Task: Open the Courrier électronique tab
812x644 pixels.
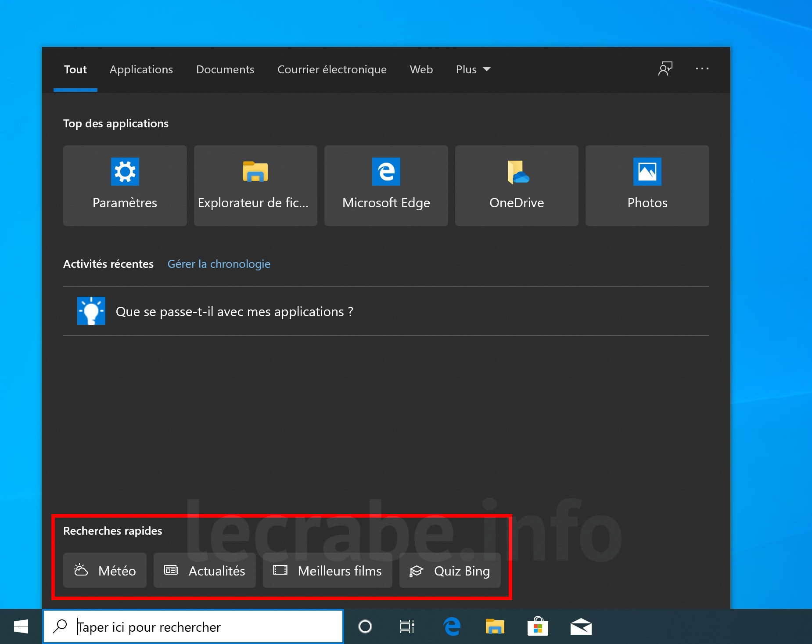Action: [x=332, y=69]
